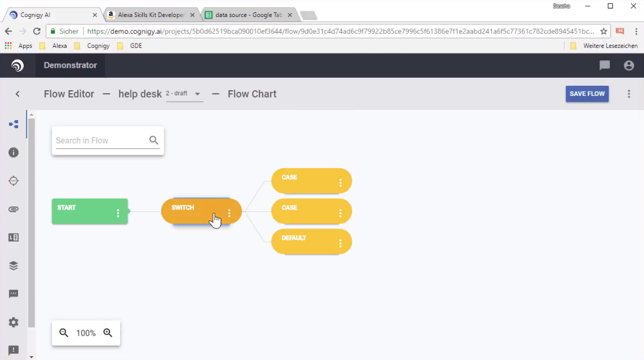Switch to the data source Google Tabellen tab
This screenshot has width=644, height=360.
tap(248, 15)
